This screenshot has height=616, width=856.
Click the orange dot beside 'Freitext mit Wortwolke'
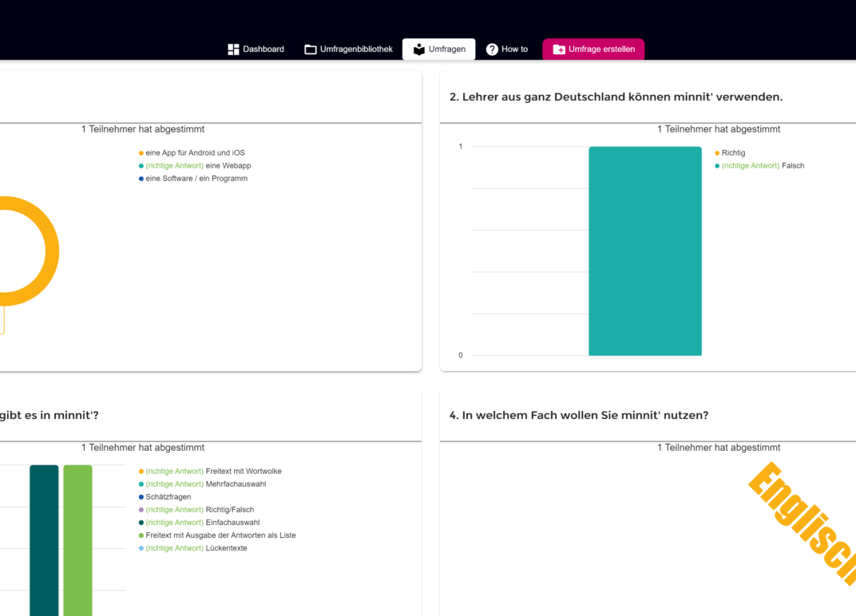coord(141,472)
